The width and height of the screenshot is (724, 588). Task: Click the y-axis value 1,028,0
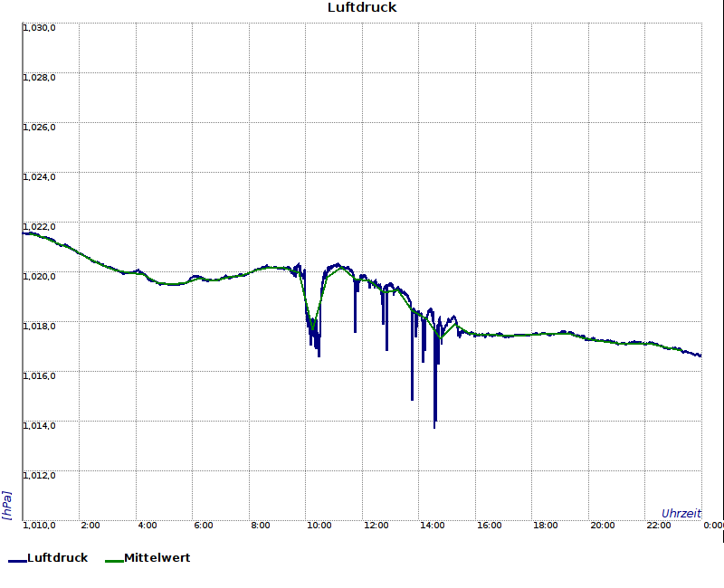(x=39, y=78)
